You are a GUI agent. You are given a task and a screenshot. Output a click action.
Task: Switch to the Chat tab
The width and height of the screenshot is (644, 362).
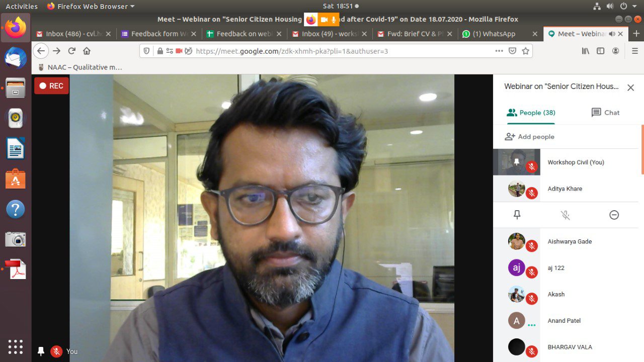605,113
